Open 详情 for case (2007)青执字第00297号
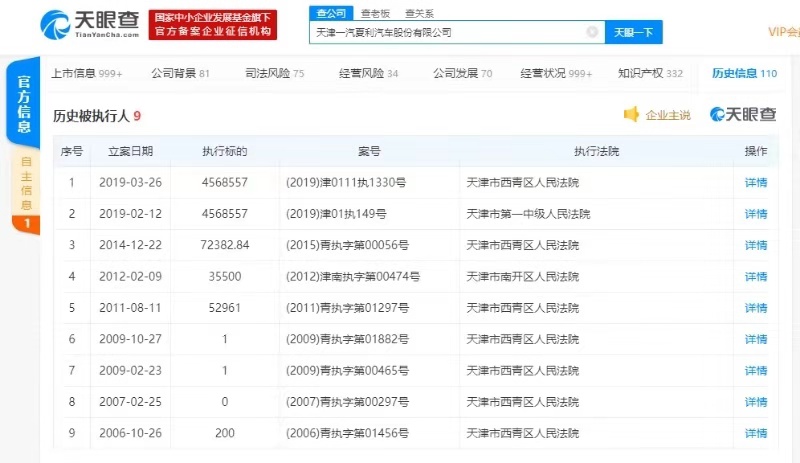Image resolution: width=800 pixels, height=463 pixels. [x=756, y=402]
